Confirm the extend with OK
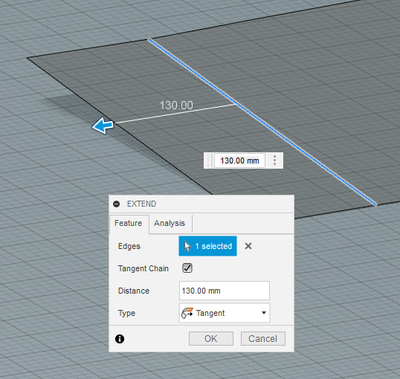The height and width of the screenshot is (379, 400). click(x=211, y=339)
